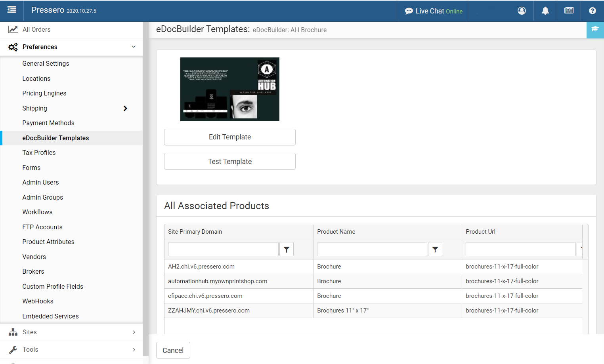Image resolution: width=604 pixels, height=364 pixels.
Task: Sort by Product Name column header
Action: (336, 232)
